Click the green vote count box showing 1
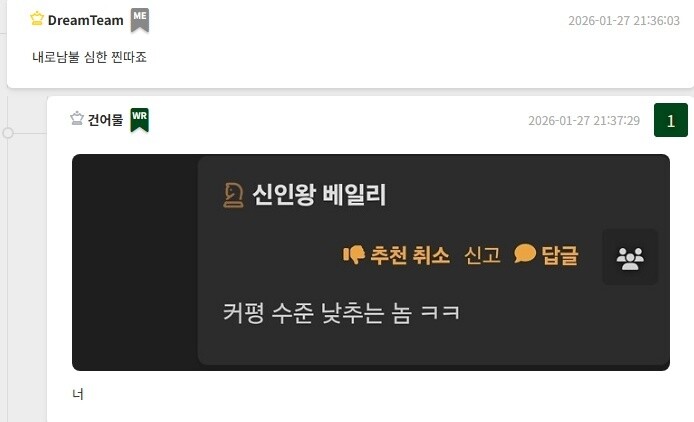Viewport: 694px width, 422px height. pos(671,120)
